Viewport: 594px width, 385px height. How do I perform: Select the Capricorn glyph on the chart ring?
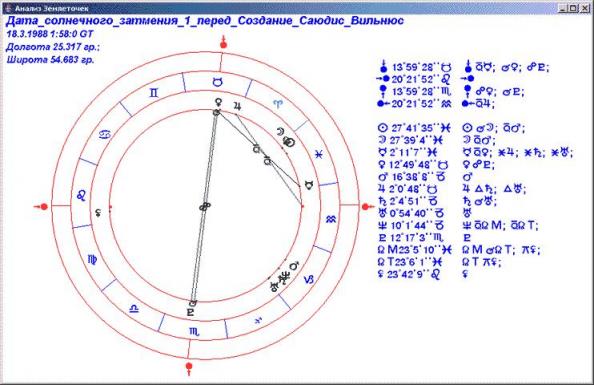coord(309,280)
